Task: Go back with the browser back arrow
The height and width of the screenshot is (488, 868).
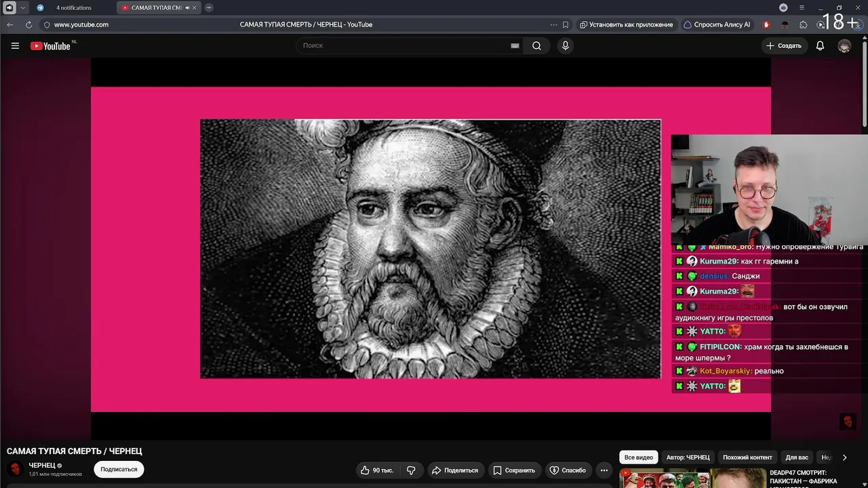Action: [x=10, y=24]
